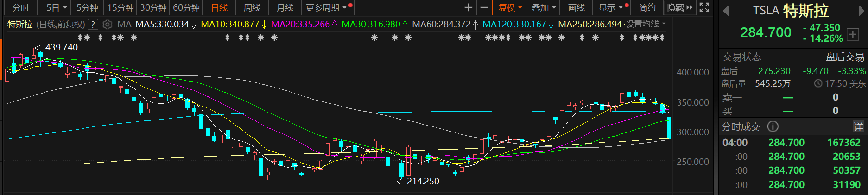Click the trade row with volume 20653
The width and height of the screenshot is (868, 195).
pyautogui.click(x=793, y=157)
